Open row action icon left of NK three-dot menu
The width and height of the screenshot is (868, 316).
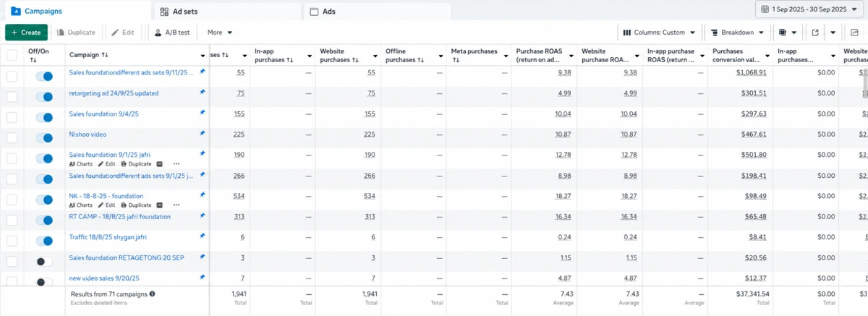click(x=159, y=205)
